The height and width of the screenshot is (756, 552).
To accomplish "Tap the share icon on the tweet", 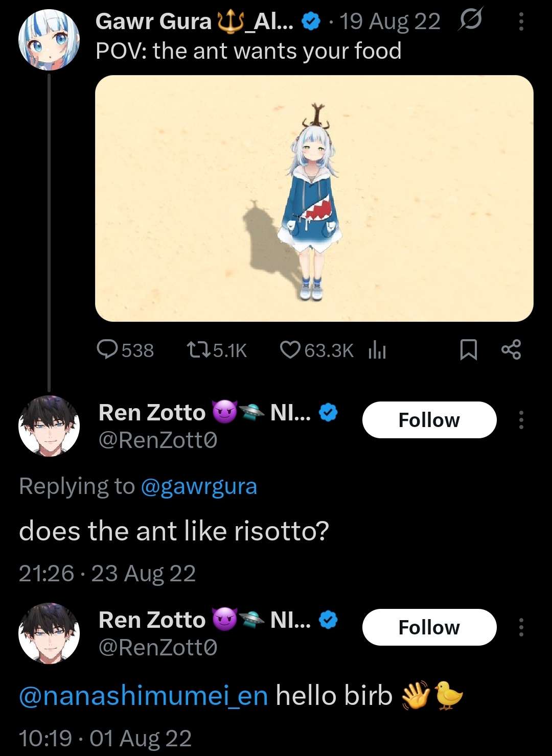I will point(511,349).
